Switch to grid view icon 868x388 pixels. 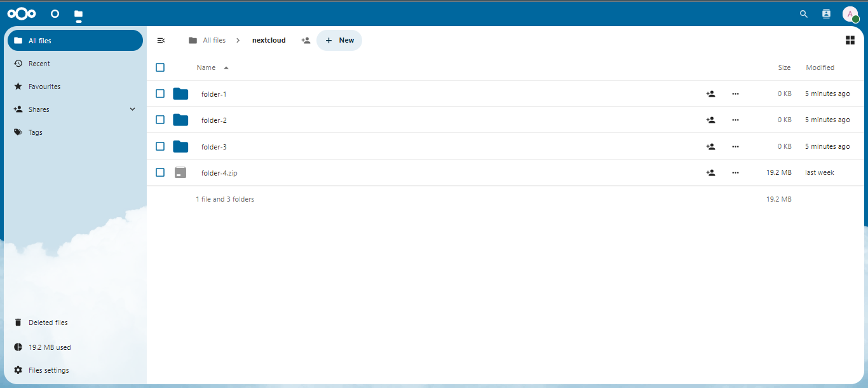pyautogui.click(x=850, y=40)
